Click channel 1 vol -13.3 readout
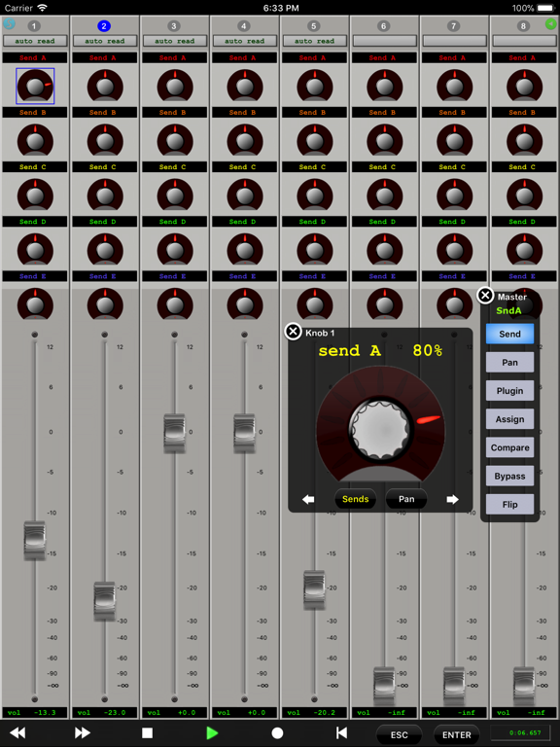 [35, 713]
